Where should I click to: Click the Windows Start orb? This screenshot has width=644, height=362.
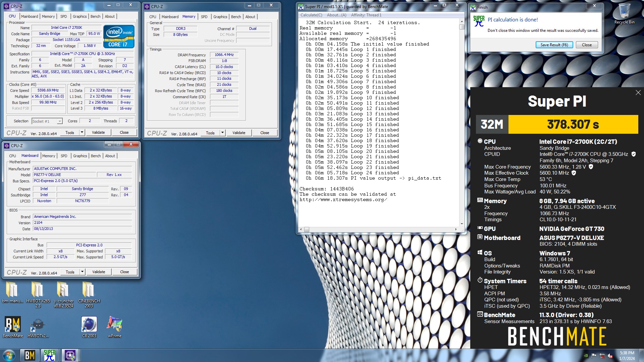[x=9, y=355]
